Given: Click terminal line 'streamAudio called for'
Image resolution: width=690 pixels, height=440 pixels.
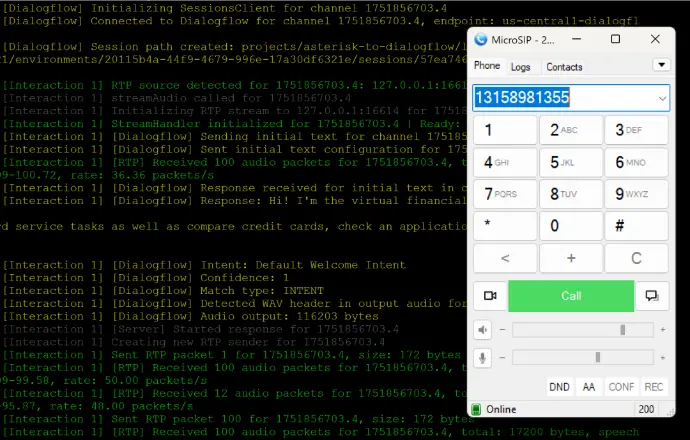Looking at the screenshot, I should (177, 98).
